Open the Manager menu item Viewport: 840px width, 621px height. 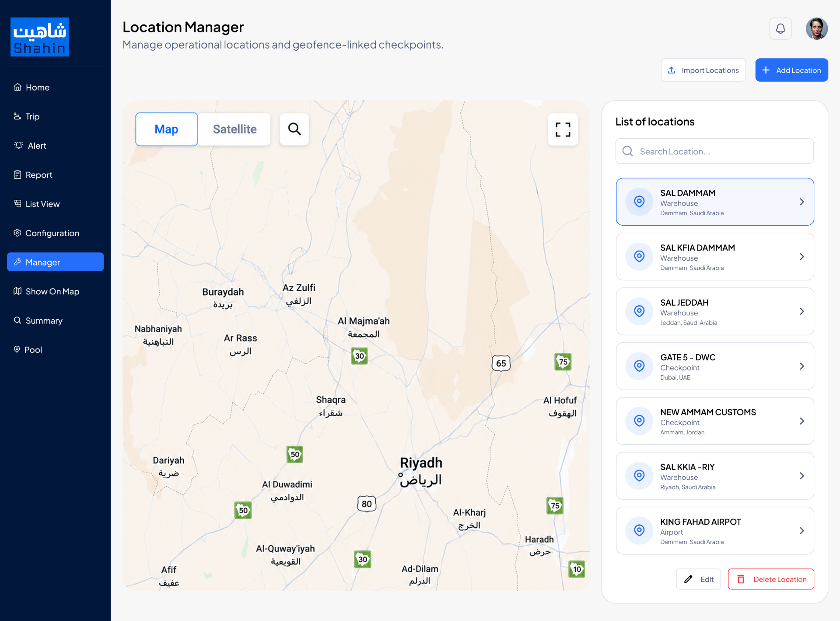[x=55, y=262]
